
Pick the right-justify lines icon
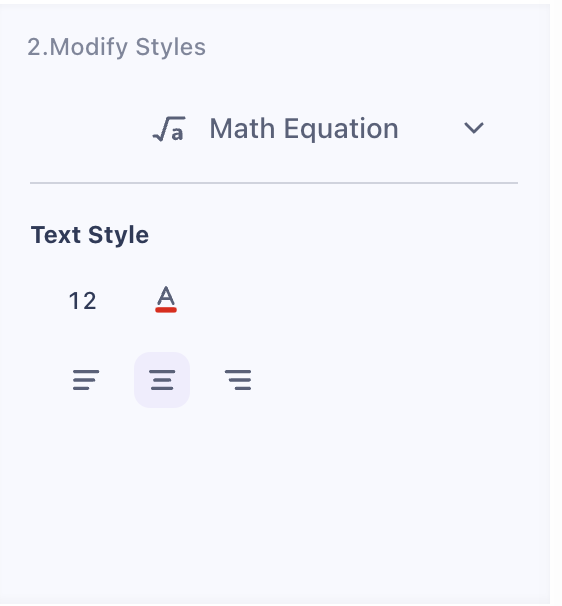coord(238,380)
